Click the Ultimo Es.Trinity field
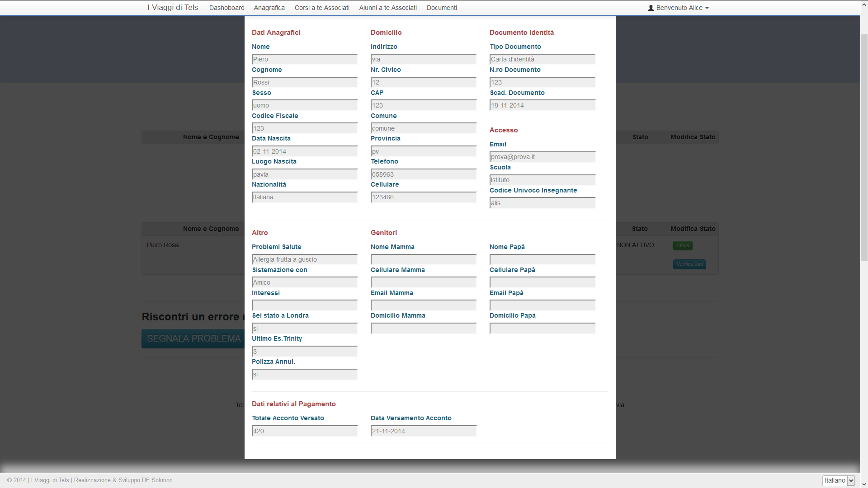868x488 pixels. click(304, 352)
